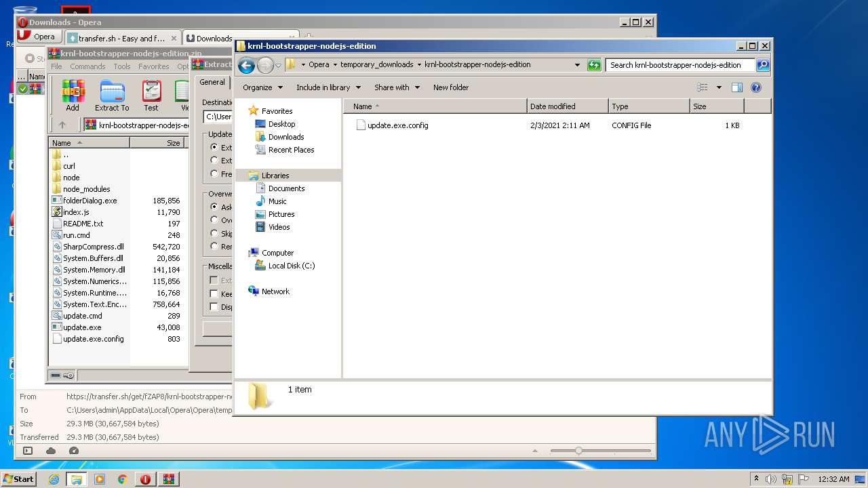Select second Overwrite mode radio option
This screenshot has height=488, width=868.
[214, 220]
